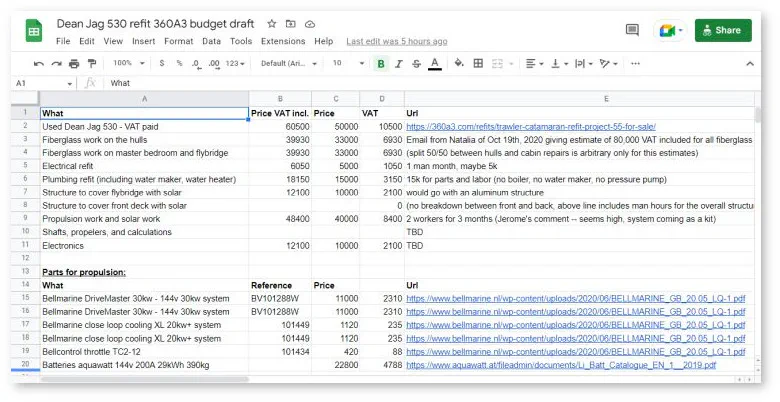Click the borders icon
The image size is (780, 402).
[x=478, y=63]
